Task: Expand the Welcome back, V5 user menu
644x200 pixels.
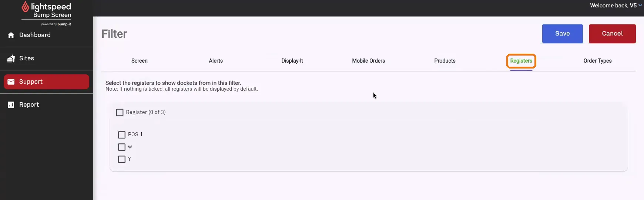Action: [616, 6]
